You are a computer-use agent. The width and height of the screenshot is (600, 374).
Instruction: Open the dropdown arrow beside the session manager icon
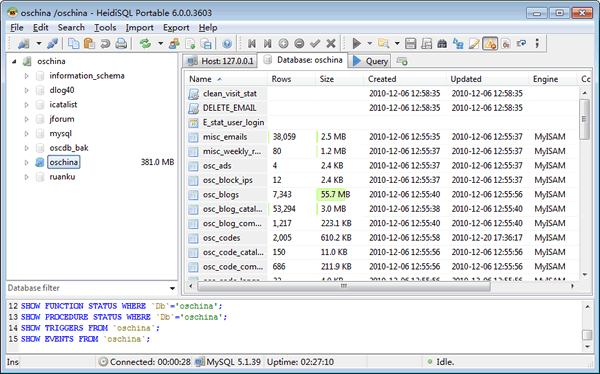tap(39, 44)
